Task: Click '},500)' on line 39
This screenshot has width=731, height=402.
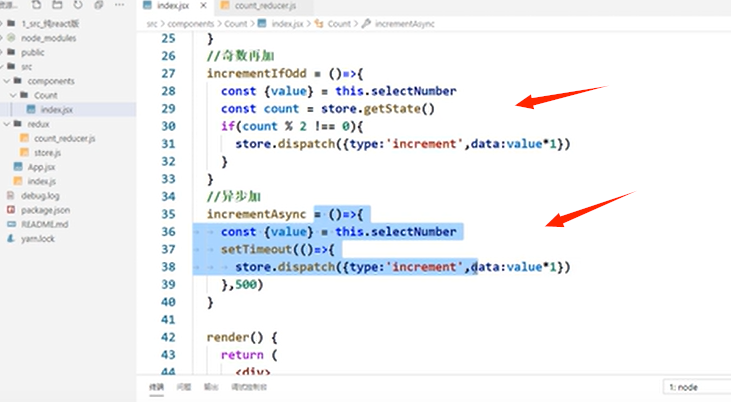Action: tap(242, 284)
